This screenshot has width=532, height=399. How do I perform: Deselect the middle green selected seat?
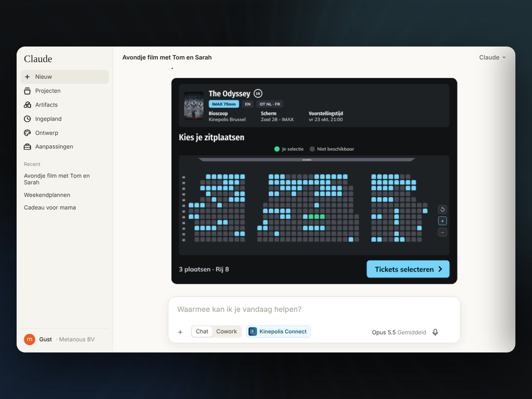pos(316,217)
